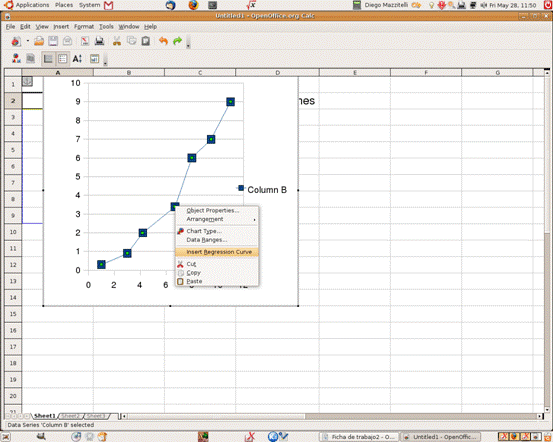The height and width of the screenshot is (442, 553).
Task: Click the Undo arrow icon
Action: tap(163, 41)
